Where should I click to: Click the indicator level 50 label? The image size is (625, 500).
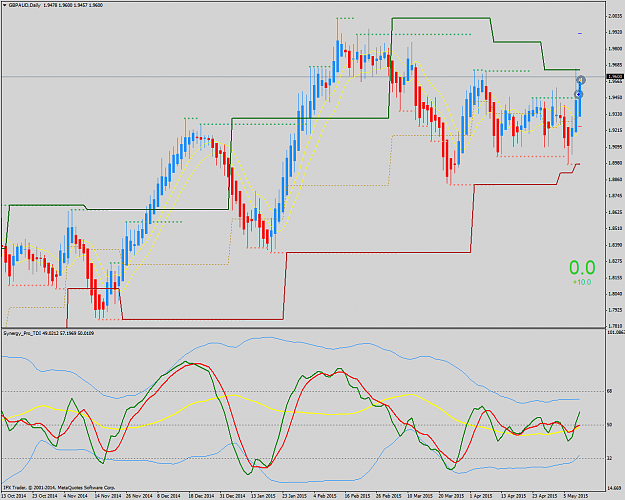click(x=609, y=425)
